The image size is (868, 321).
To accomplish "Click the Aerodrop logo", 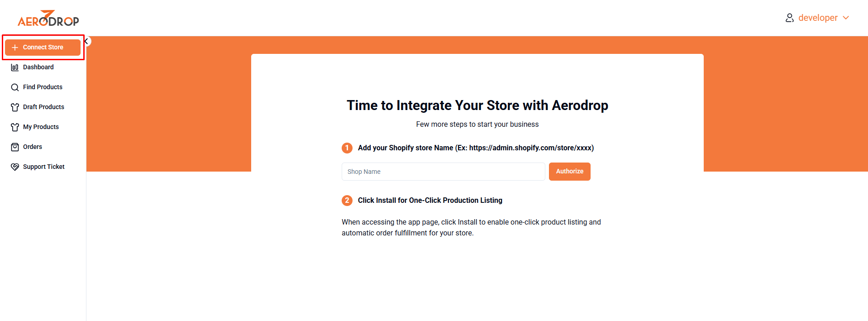I will 48,18.
